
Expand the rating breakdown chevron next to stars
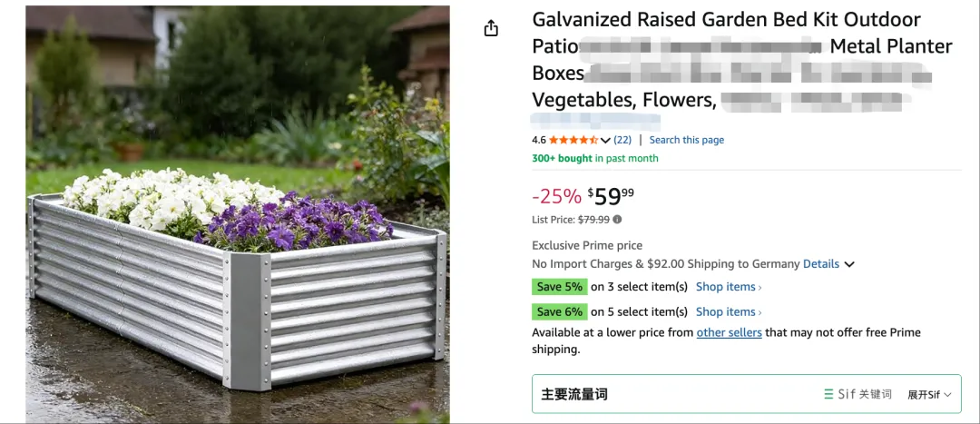[605, 141]
